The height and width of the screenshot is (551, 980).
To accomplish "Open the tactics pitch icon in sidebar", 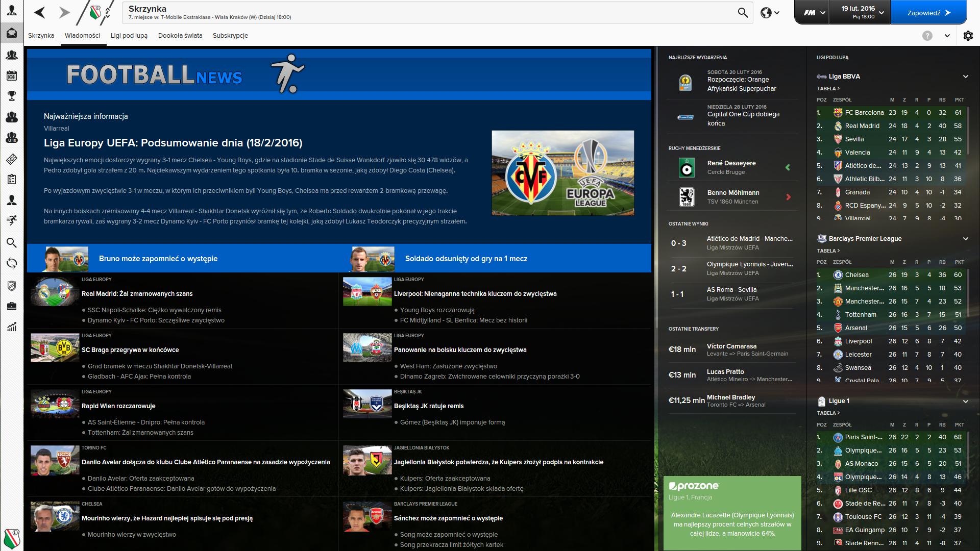I will [12, 159].
